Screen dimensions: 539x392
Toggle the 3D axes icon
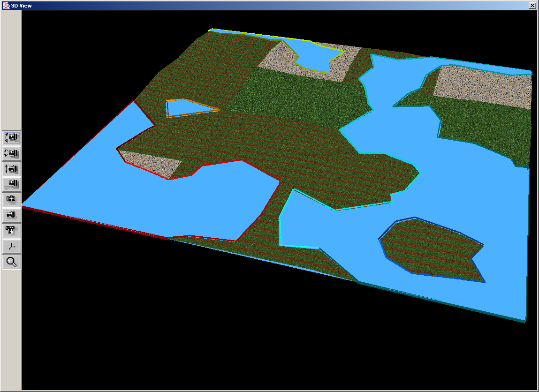click(12, 246)
